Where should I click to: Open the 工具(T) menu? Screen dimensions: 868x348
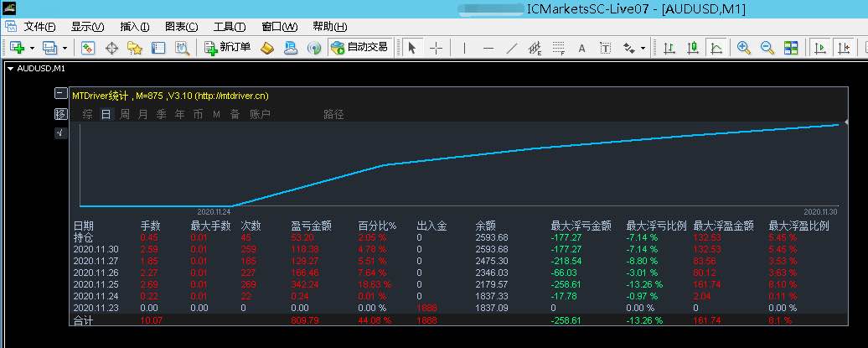click(230, 27)
